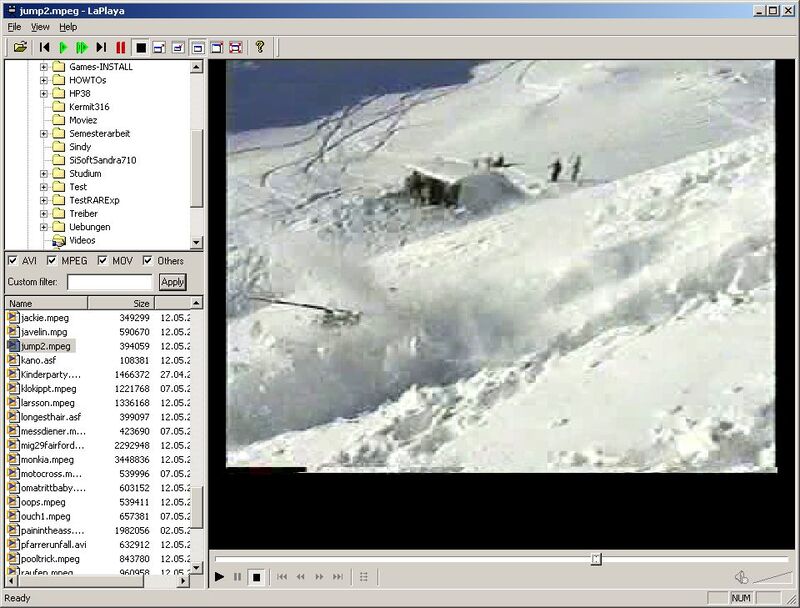This screenshot has width=800, height=608.
Task: Click the volume slider at bottom right
Action: (772, 577)
